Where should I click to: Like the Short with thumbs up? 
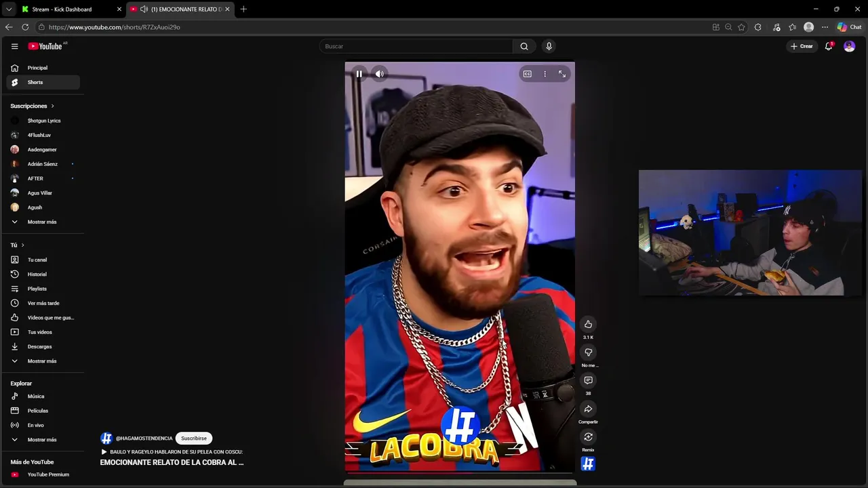588,324
